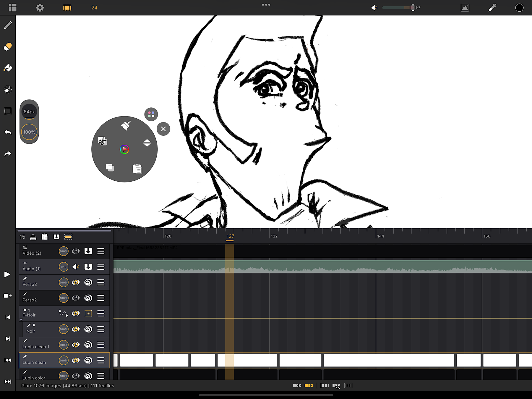This screenshot has width=532, height=399.
Task: Go to the previous frame
Action: [8, 317]
